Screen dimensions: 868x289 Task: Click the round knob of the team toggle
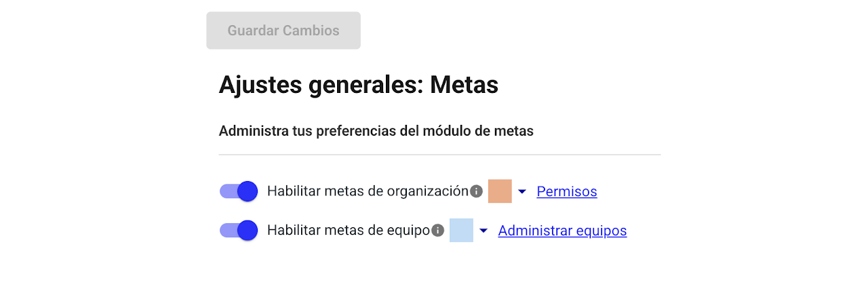[248, 231]
